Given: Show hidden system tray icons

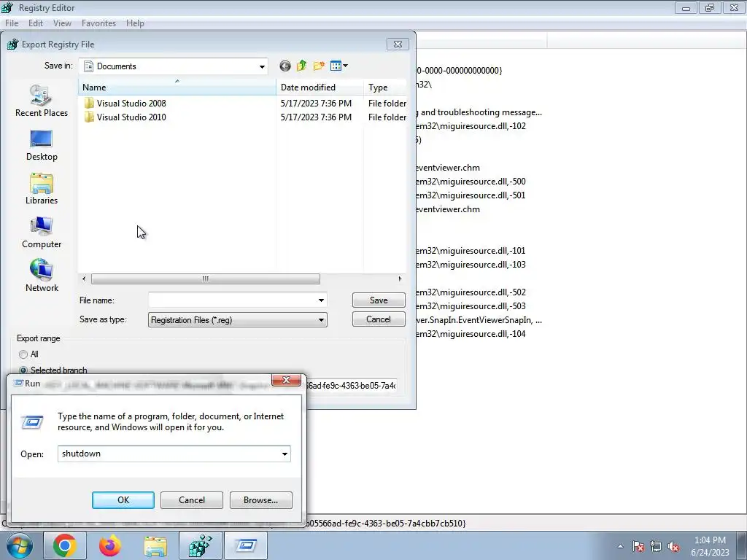Looking at the screenshot, I should coord(620,546).
